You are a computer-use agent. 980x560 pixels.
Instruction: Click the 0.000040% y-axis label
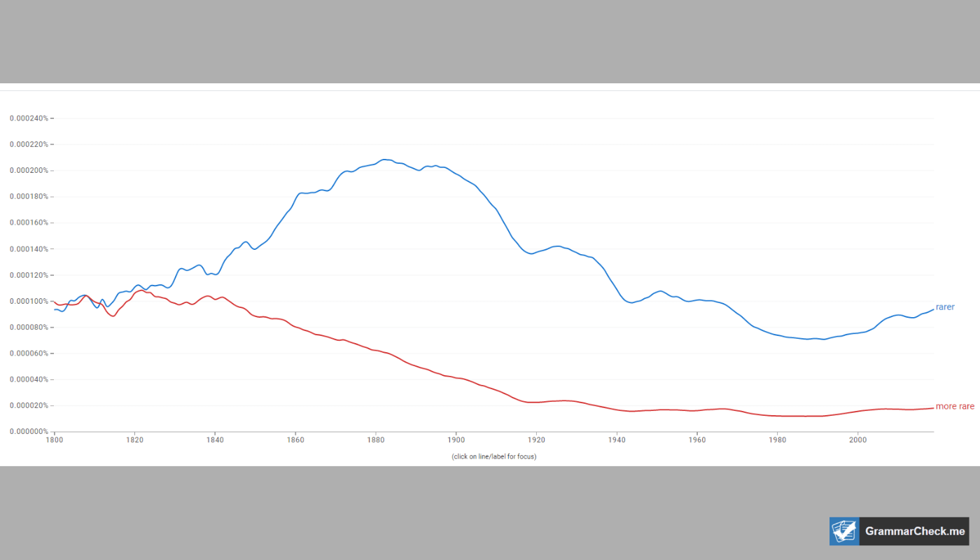29,379
